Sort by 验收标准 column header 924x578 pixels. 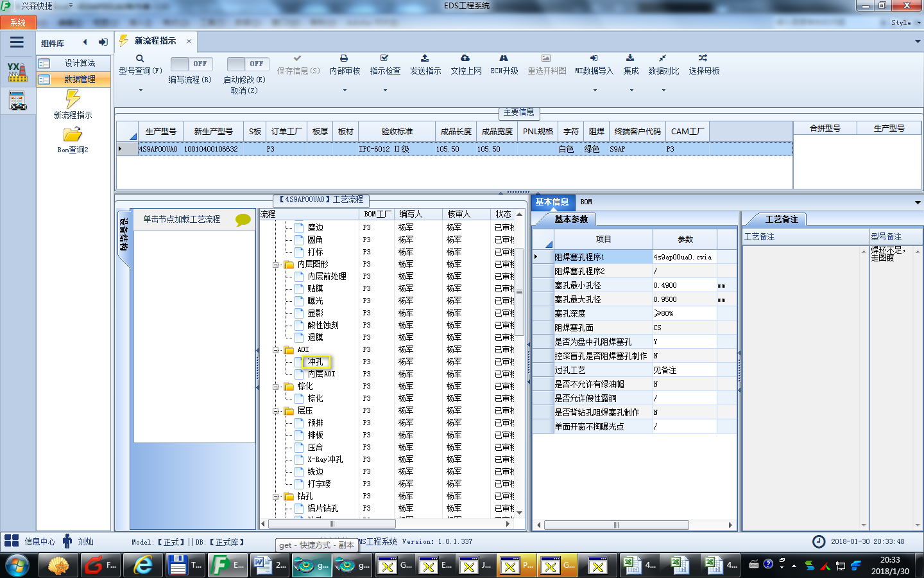(397, 131)
